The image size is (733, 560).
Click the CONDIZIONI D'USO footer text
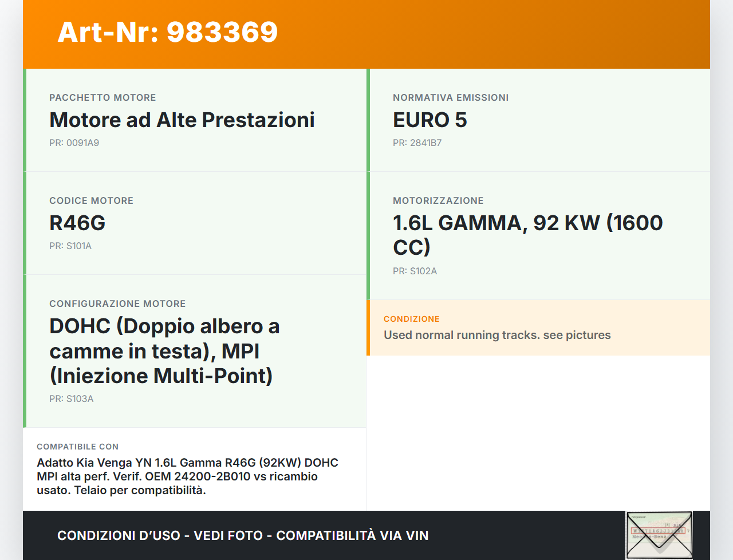pos(243,535)
